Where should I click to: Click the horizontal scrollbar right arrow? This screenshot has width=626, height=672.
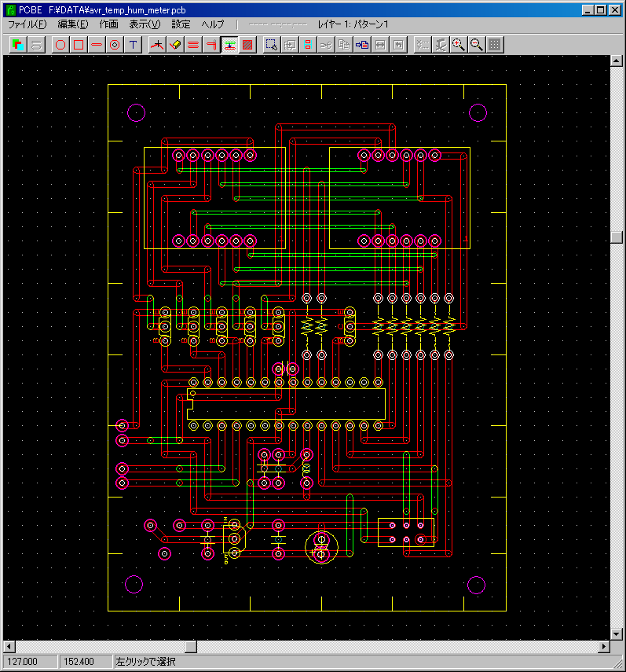click(604, 646)
